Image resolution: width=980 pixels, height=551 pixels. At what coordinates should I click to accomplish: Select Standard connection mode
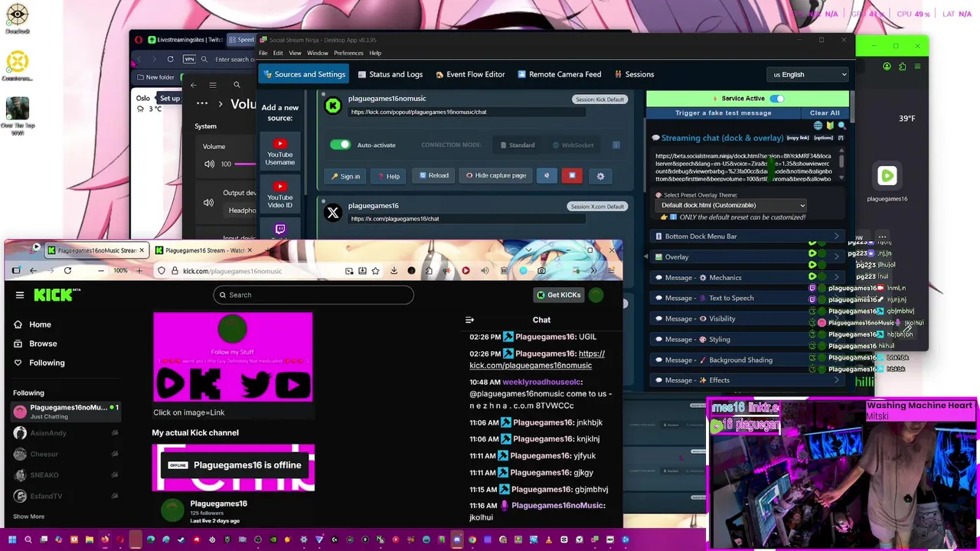517,145
